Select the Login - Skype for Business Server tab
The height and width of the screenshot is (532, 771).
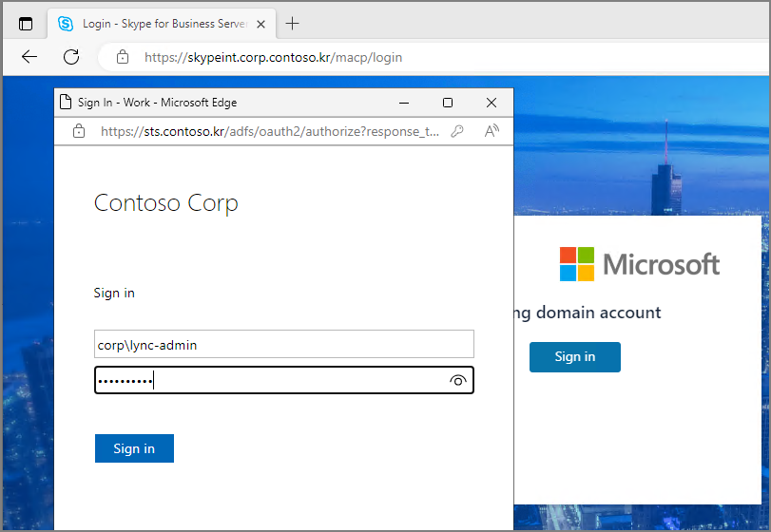click(x=163, y=24)
